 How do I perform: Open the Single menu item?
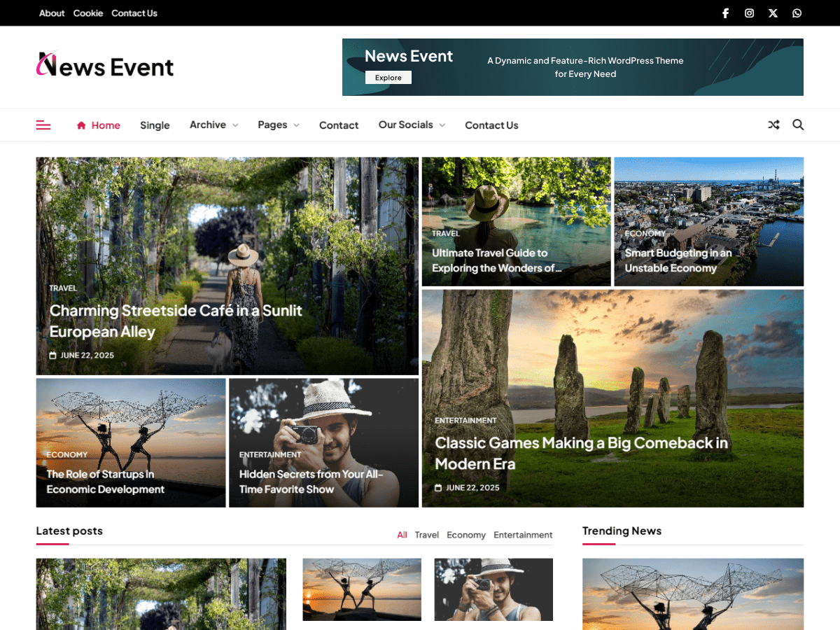coord(155,125)
